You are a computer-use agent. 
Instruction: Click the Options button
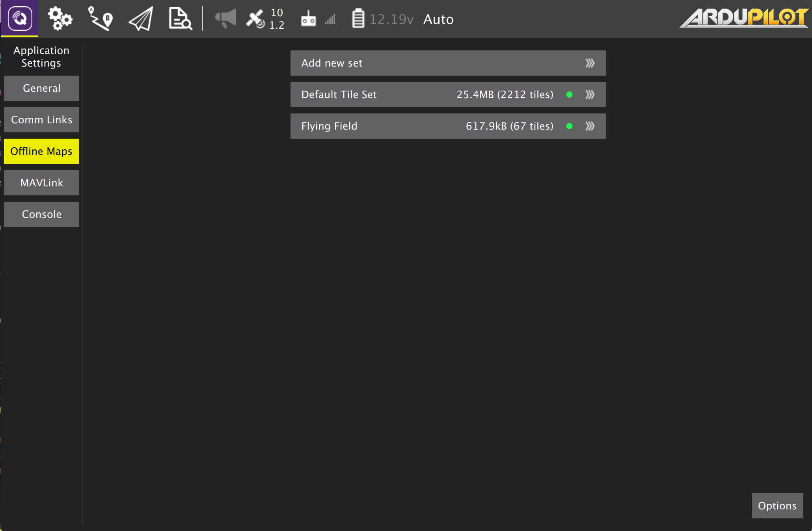tap(777, 505)
